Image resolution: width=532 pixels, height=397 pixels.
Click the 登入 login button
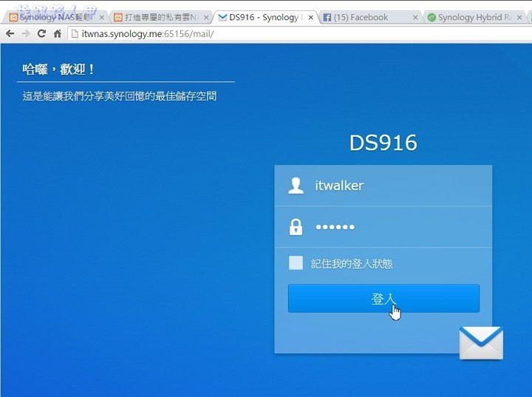(x=383, y=299)
